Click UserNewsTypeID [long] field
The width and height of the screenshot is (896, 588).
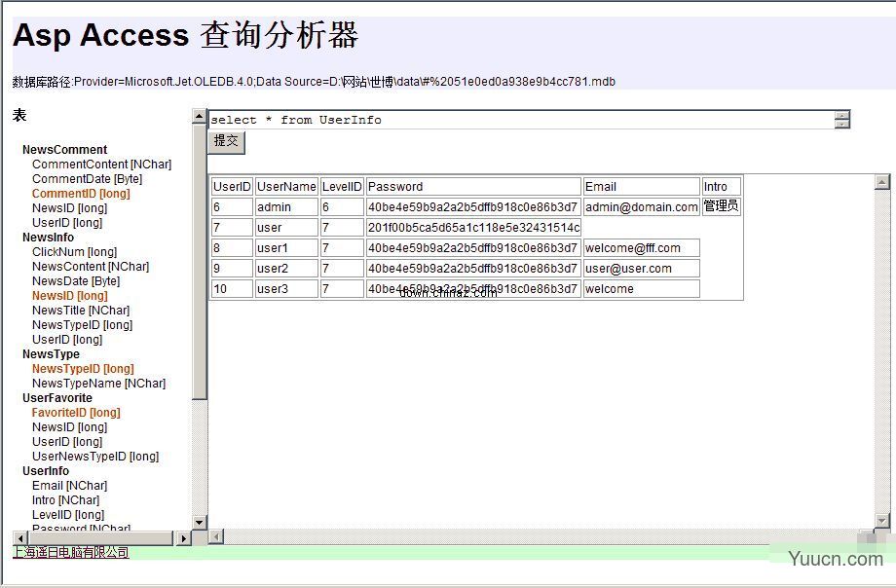coord(95,457)
